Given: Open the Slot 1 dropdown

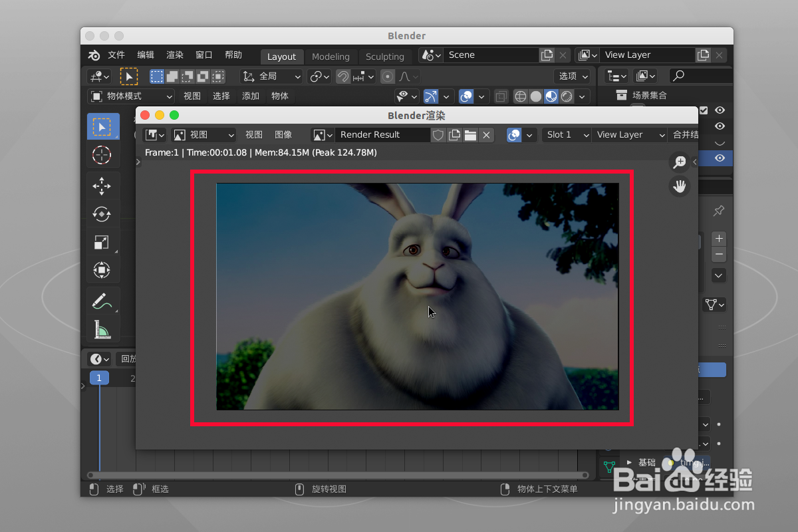Looking at the screenshot, I should (567, 135).
